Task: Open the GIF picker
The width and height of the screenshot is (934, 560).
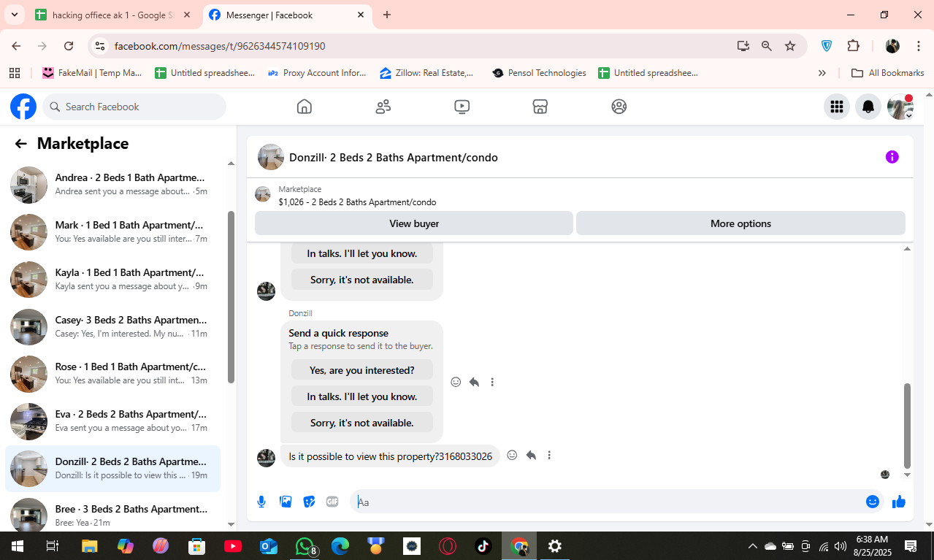Action: point(332,502)
